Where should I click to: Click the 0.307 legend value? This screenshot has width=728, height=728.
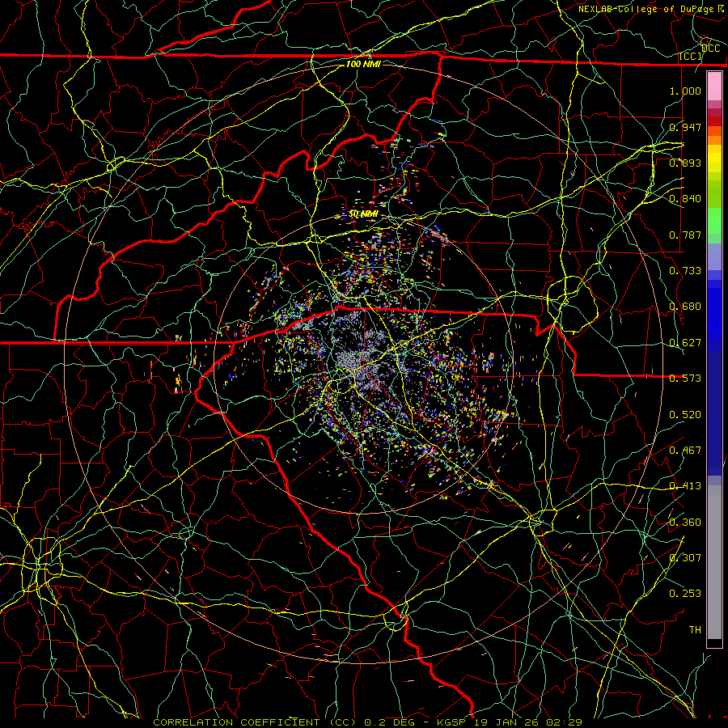[x=685, y=558]
